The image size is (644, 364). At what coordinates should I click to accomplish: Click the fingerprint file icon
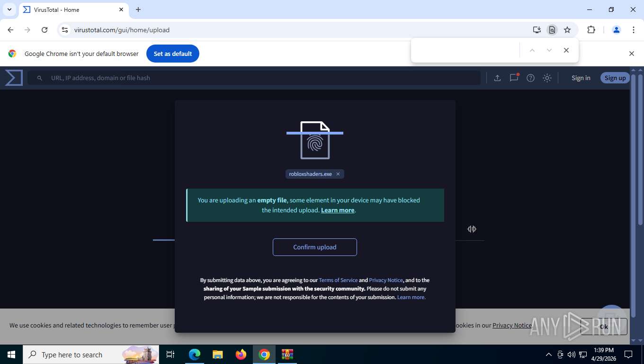point(315,140)
